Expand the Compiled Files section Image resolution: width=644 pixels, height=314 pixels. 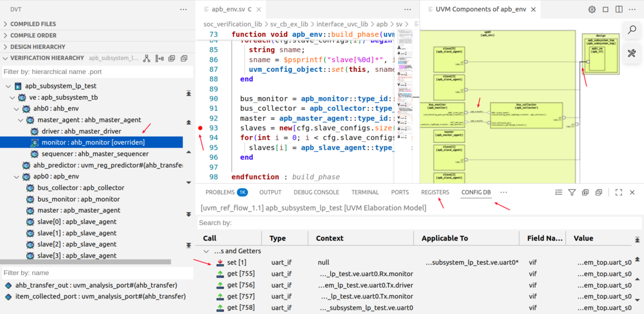point(33,24)
